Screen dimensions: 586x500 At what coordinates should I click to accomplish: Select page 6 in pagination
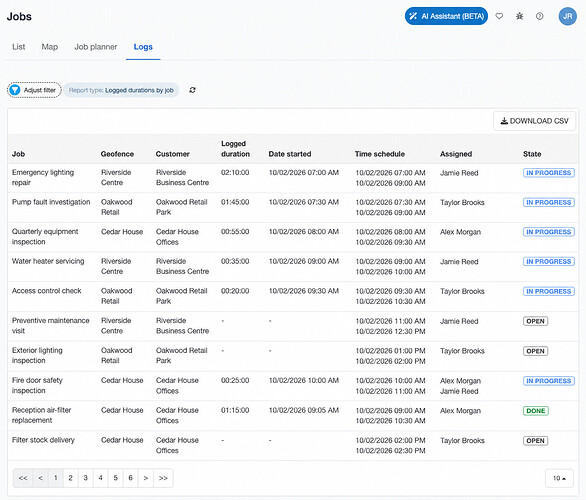130,478
